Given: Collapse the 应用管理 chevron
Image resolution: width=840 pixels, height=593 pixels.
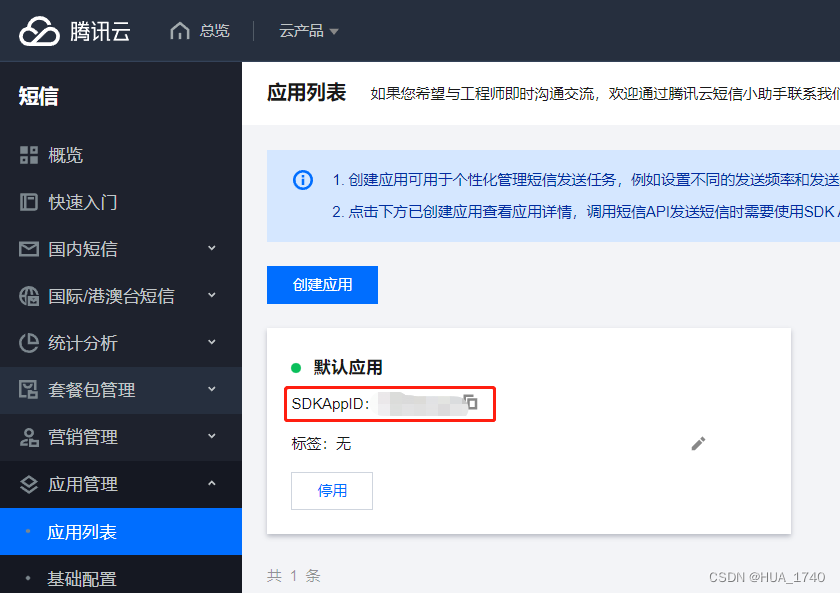Looking at the screenshot, I should 212,483.
